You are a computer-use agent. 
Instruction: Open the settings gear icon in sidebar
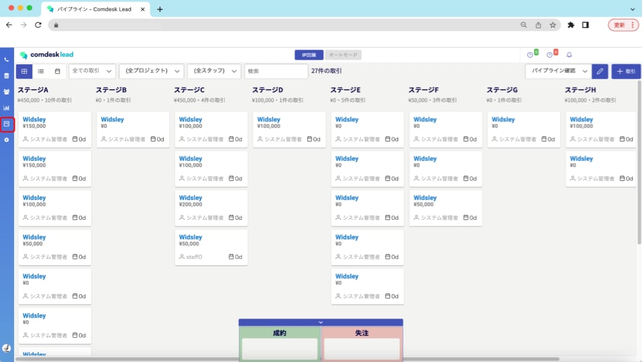(x=7, y=140)
